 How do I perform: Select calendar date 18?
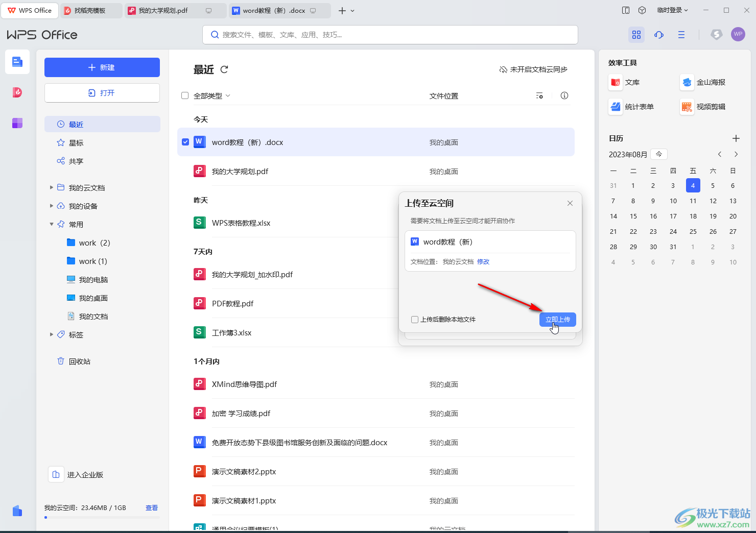693,216
